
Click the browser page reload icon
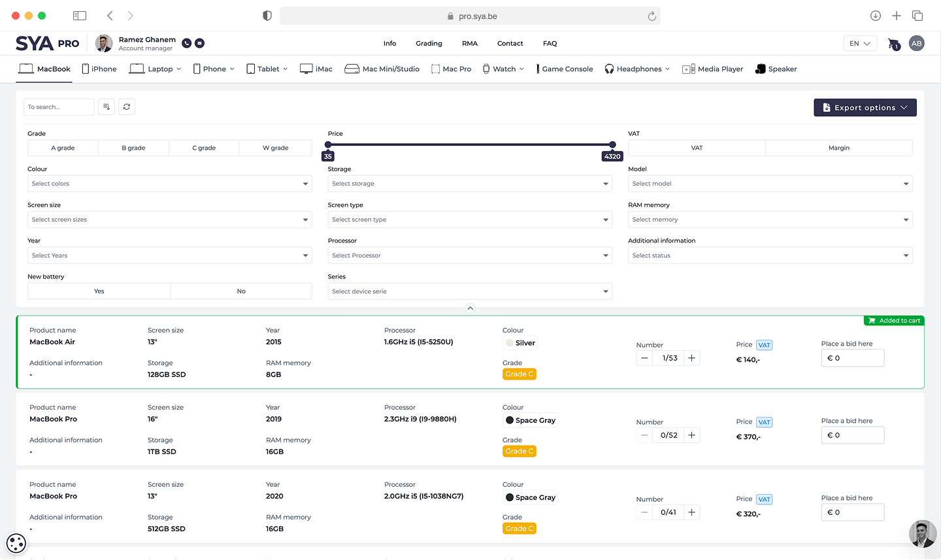(652, 16)
